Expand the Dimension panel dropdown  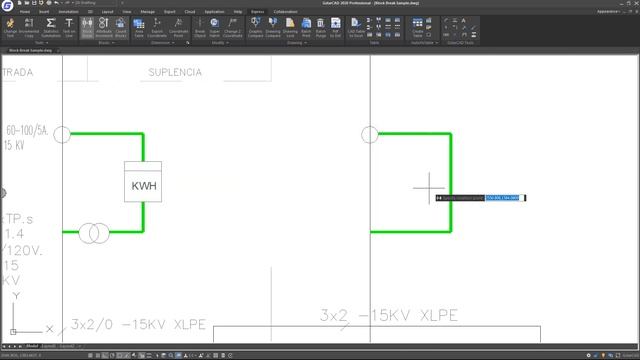click(x=162, y=42)
